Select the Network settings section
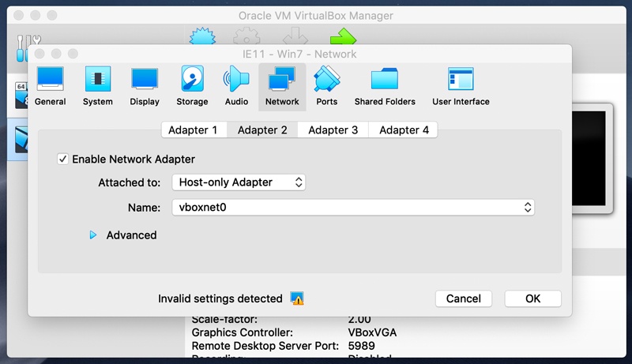632x364 pixels. click(x=282, y=87)
